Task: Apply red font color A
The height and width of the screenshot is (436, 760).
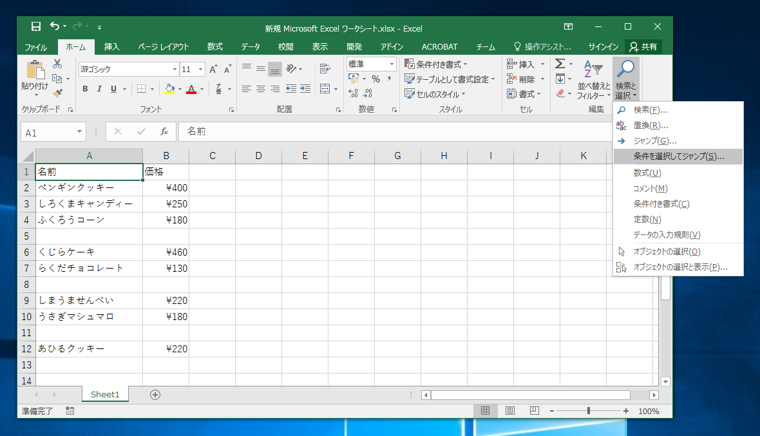Action: click(191, 89)
